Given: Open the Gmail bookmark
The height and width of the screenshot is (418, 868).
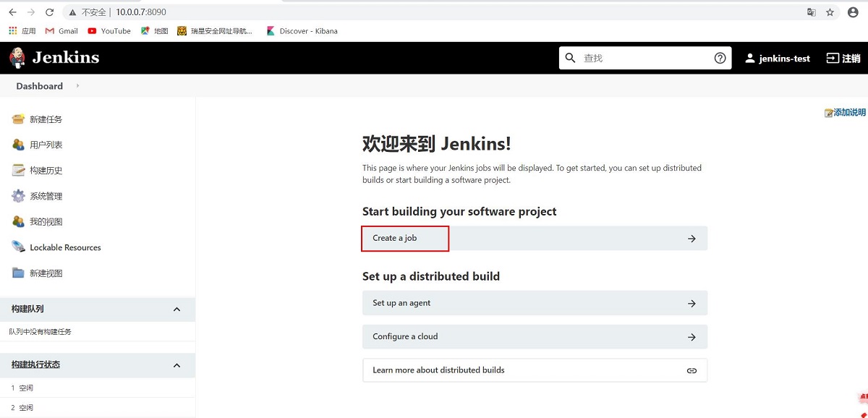Looking at the screenshot, I should point(61,31).
